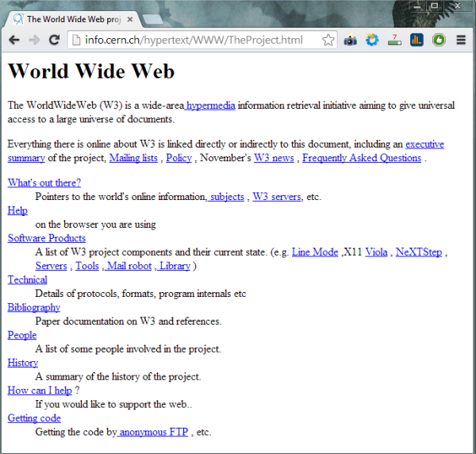Screen dimensions: 476x454
Task: Close The World Wide Web project tab
Action: pyautogui.click(x=130, y=19)
